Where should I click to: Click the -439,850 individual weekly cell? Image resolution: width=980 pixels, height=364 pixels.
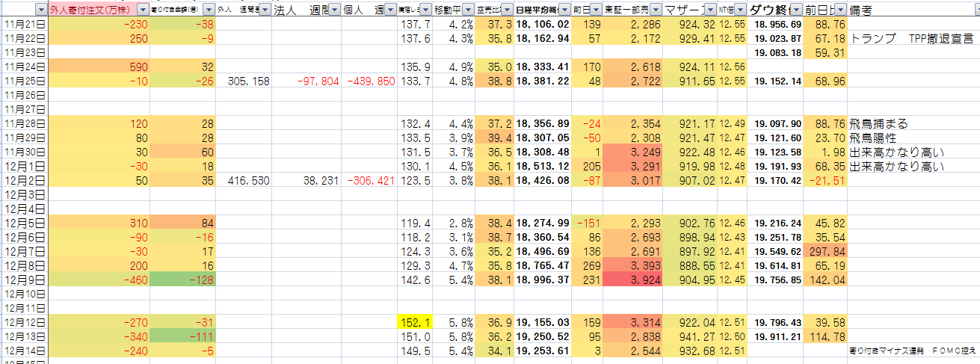coord(369,81)
